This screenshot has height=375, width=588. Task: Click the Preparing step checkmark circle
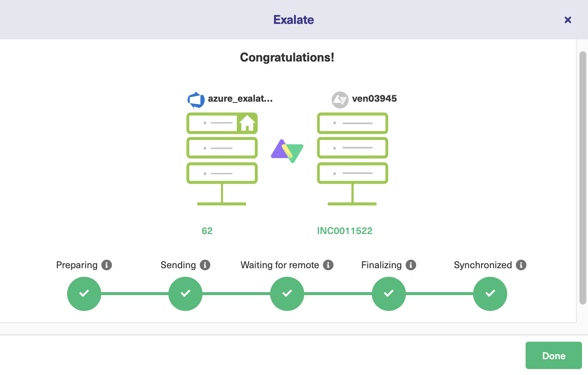(84, 294)
